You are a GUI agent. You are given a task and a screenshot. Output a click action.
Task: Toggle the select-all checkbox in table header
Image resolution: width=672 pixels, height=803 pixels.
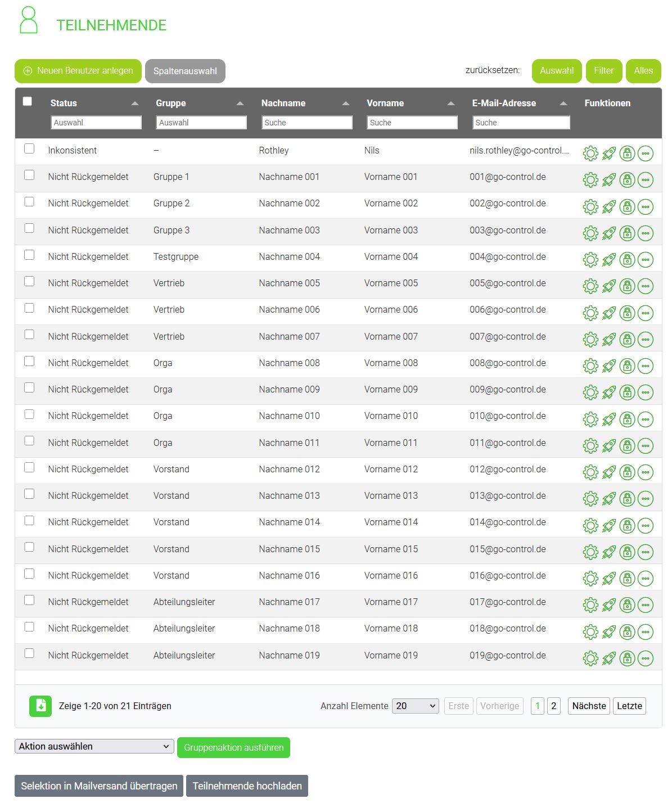(x=28, y=102)
